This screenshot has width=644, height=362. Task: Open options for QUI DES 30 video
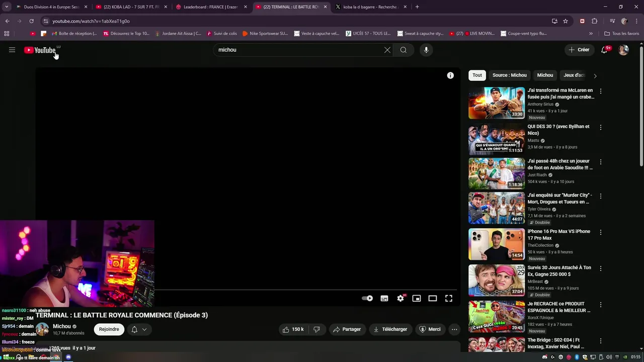600,128
